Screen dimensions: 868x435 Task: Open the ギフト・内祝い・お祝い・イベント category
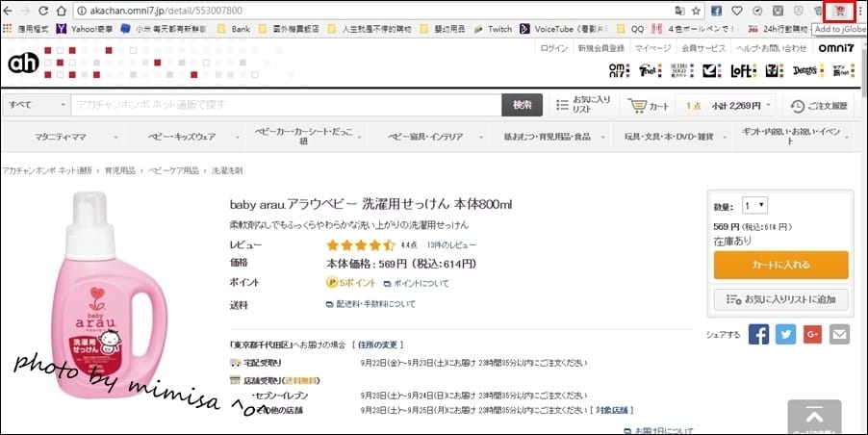pyautogui.click(x=793, y=136)
